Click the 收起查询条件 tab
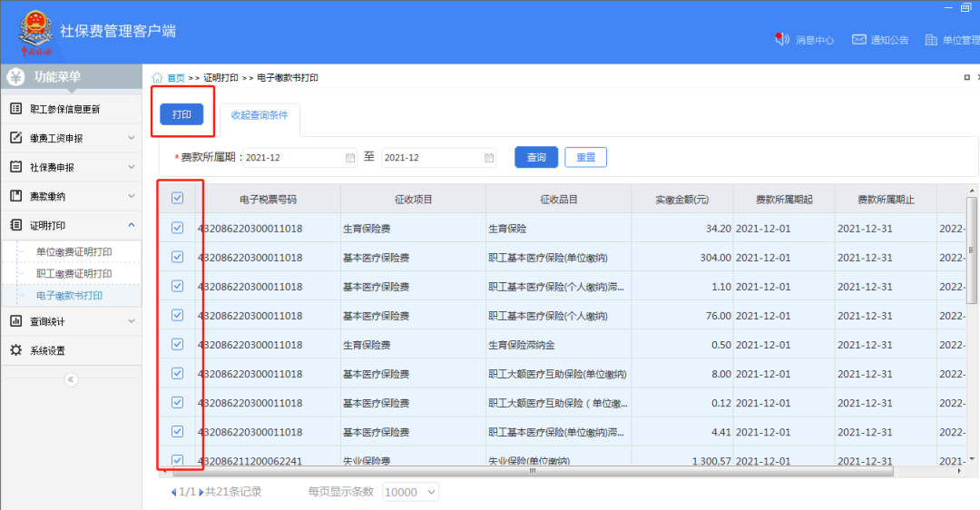This screenshot has height=510, width=980. [260, 115]
